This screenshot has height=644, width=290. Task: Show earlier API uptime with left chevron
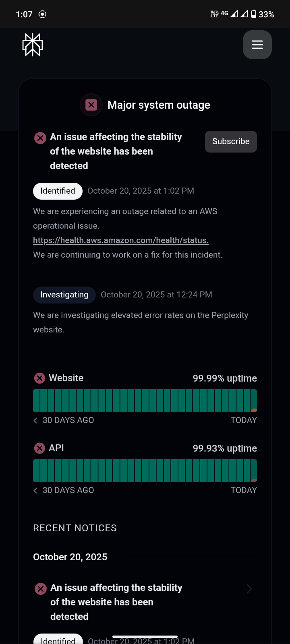click(35, 491)
